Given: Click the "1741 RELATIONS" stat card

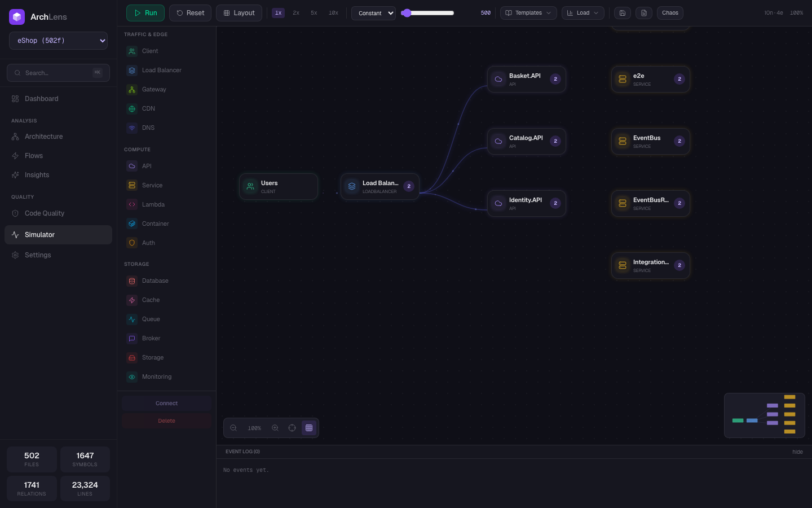Looking at the screenshot, I should (x=32, y=489).
